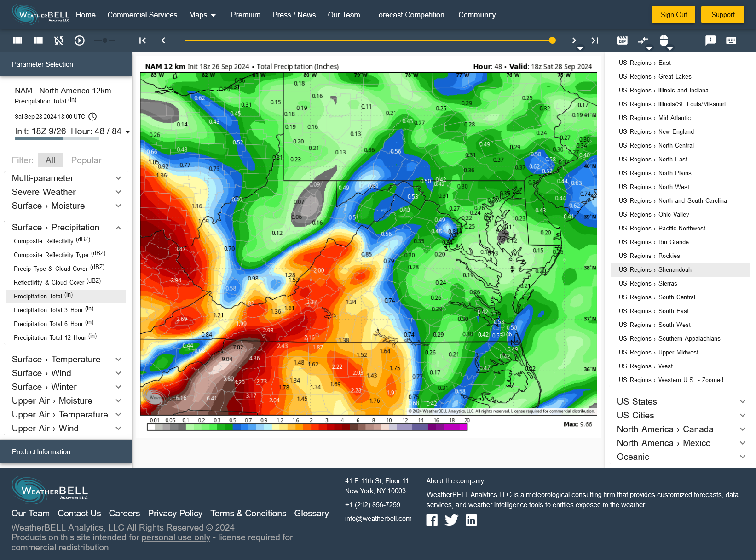Click the WeatherBELL logo in the header
Image resolution: width=756 pixels, height=560 pixels.
click(40, 14)
